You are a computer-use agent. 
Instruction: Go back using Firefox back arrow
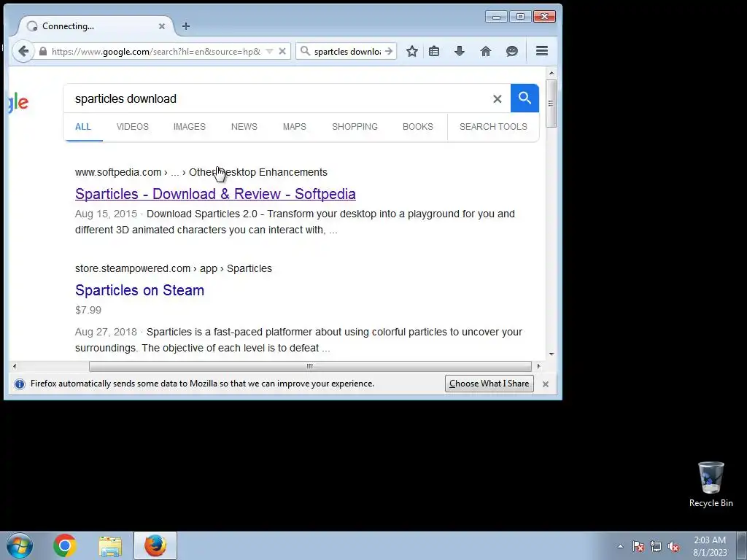pos(23,51)
